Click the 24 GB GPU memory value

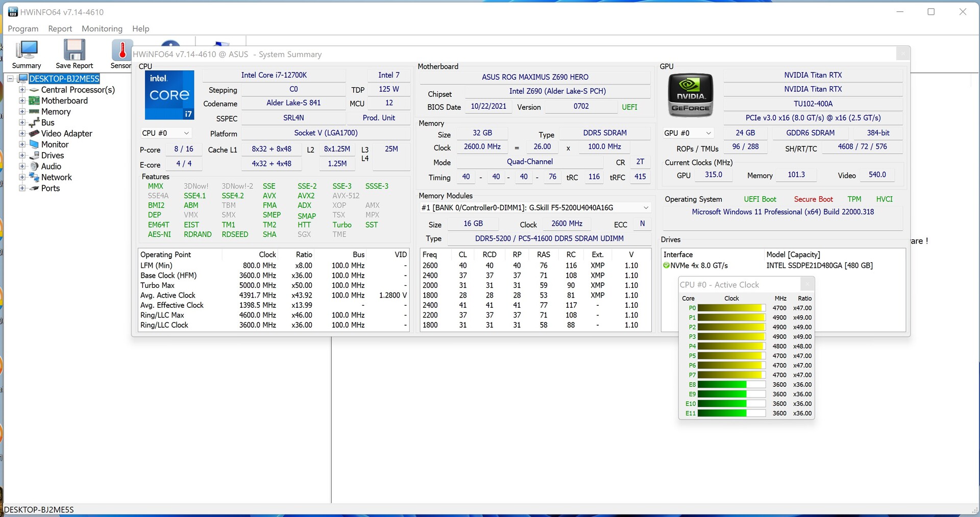(x=745, y=133)
